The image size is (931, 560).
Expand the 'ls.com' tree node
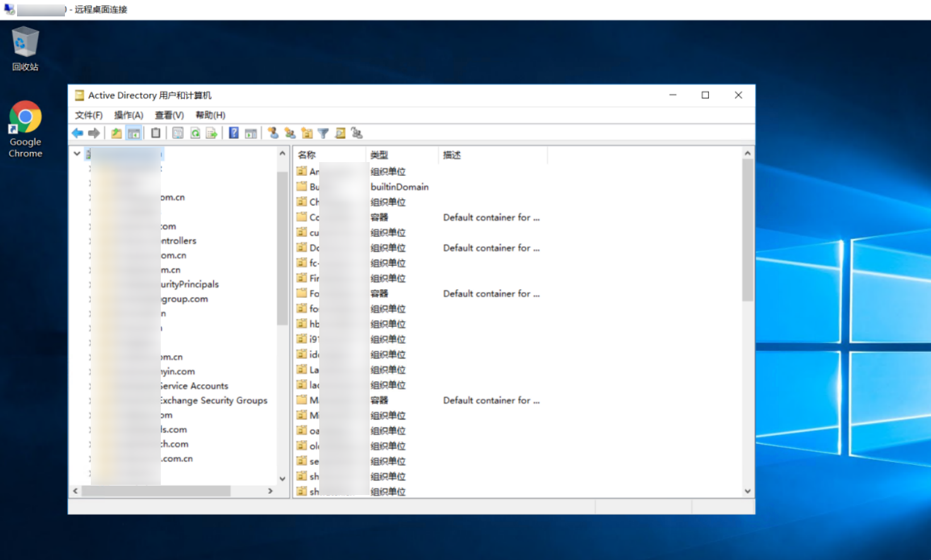[90, 429]
